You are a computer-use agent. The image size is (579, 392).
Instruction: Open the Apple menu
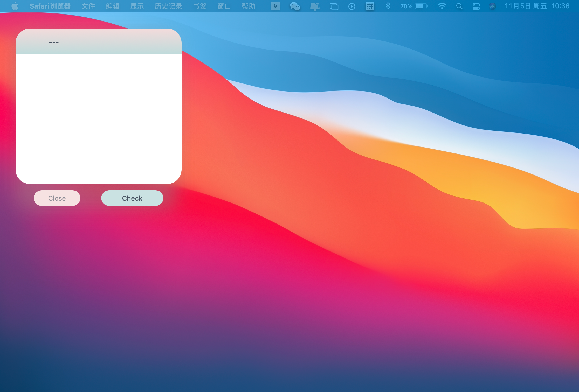pyautogui.click(x=15, y=6)
